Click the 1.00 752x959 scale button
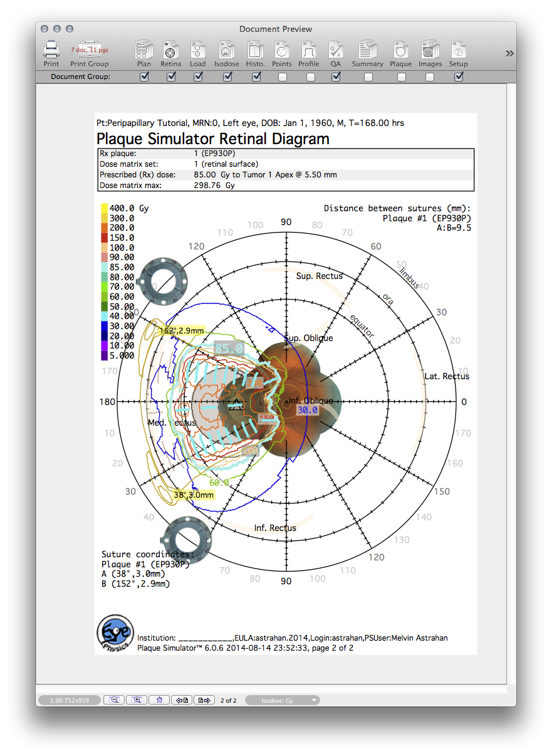Screen dimensions: 552x756 pos(70,700)
